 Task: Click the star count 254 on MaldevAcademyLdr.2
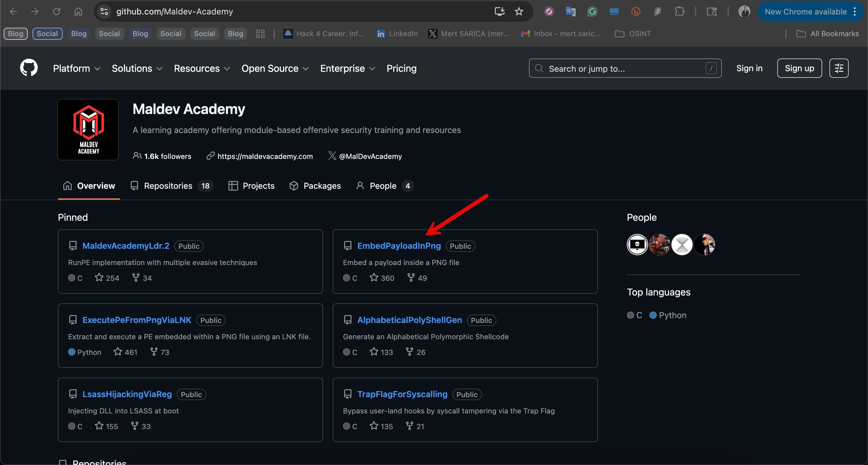pos(107,278)
